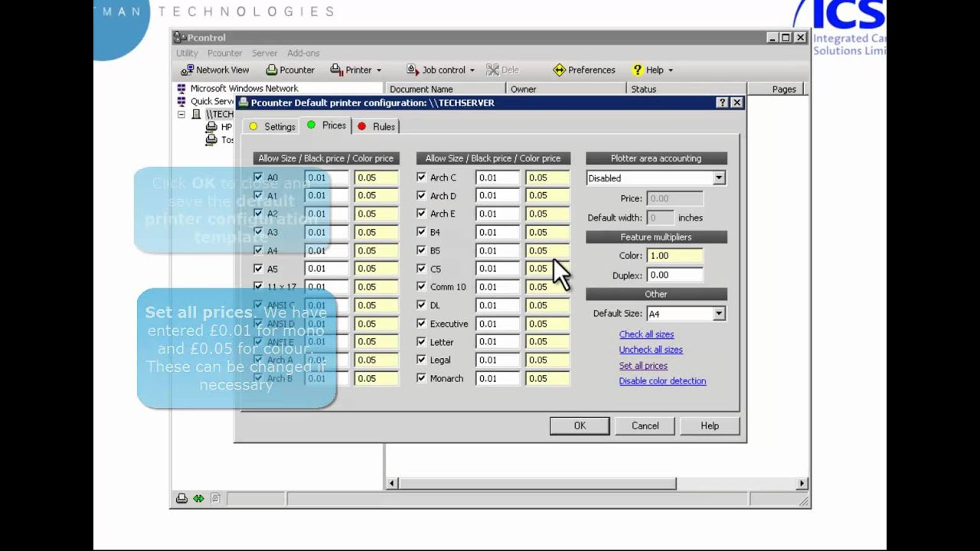This screenshot has height=551, width=980.
Task: Click the Set all prices link
Action: click(x=643, y=366)
